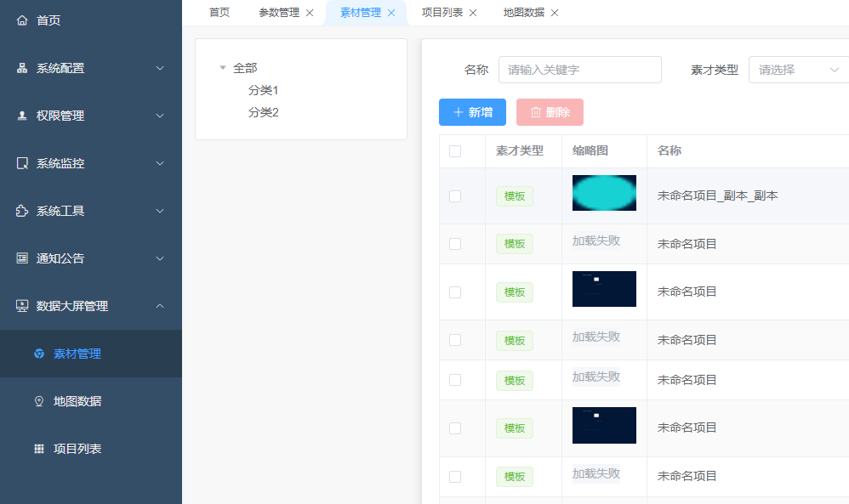The height and width of the screenshot is (504, 849).
Task: Click the 项目列表 grid icon in sidebar
Action: pyautogui.click(x=39, y=449)
